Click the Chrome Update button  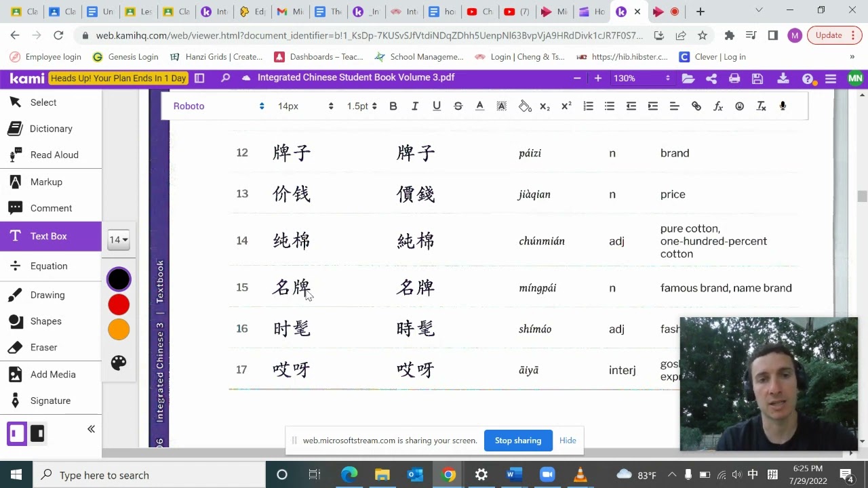834,35
